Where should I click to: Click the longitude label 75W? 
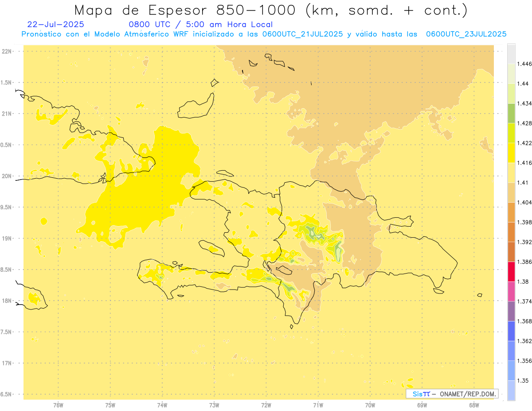click(110, 405)
